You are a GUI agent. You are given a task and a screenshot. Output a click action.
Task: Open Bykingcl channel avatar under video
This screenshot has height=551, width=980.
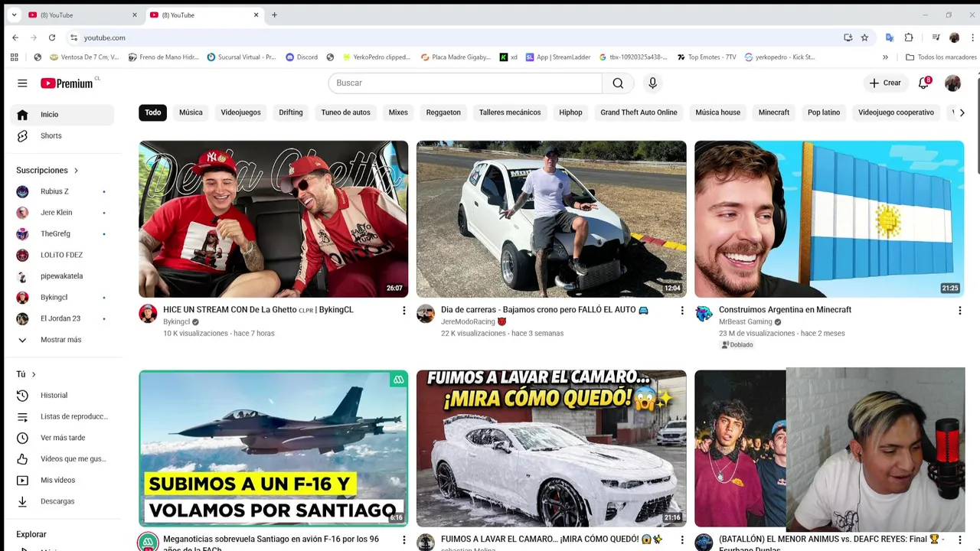click(x=148, y=313)
